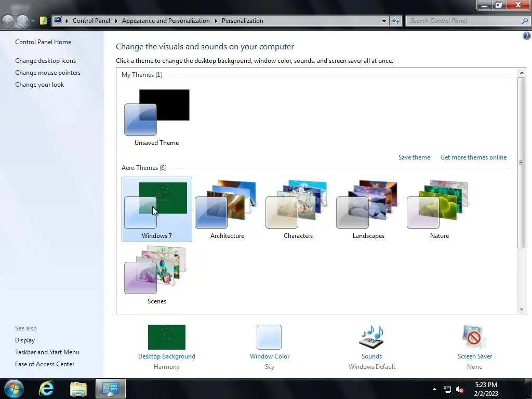This screenshot has height=399, width=532.
Task: Open address bar history dropdown
Action: click(x=384, y=21)
